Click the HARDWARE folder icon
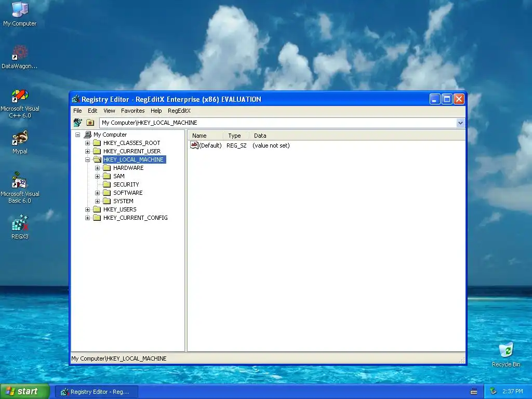This screenshot has width=532, height=399. pyautogui.click(x=107, y=168)
